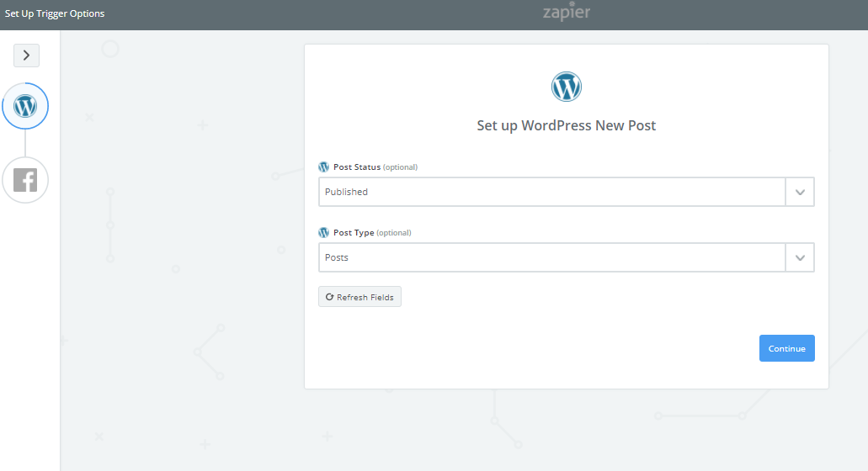Viewport: 868px width, 471px height.
Task: Click the blue Continue button
Action: [x=786, y=348]
